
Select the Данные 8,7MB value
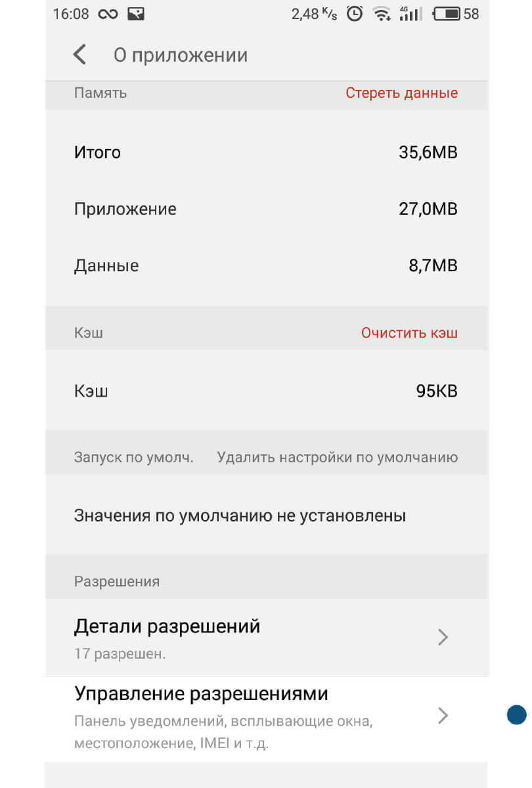point(433,266)
